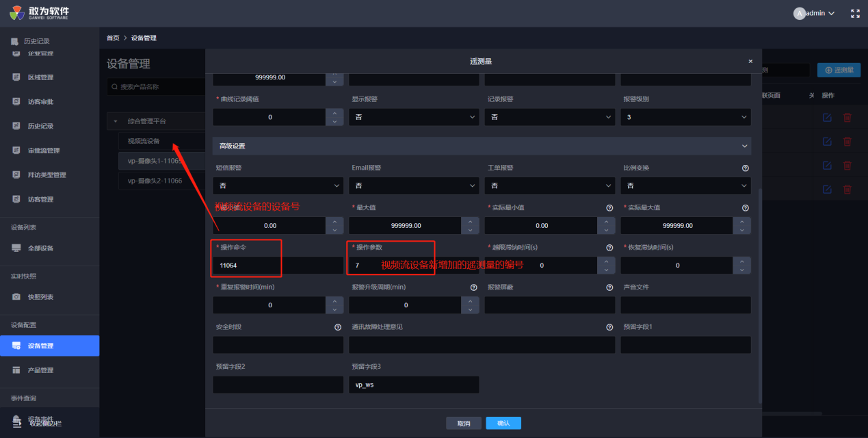Screen dimensions: 868x438
Task: Increase the 实际最小值 with up arrow
Action: coord(606,221)
